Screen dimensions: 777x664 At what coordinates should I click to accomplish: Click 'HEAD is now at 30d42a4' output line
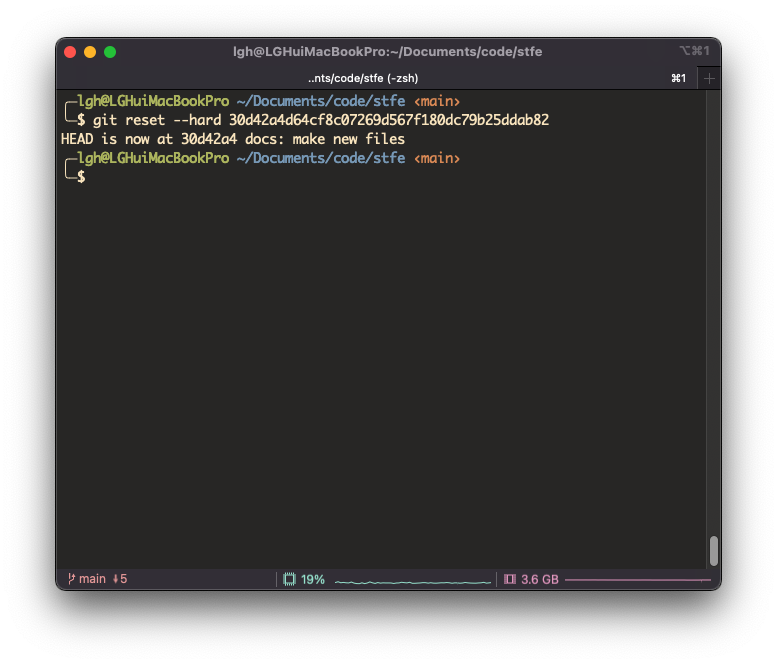(233, 139)
